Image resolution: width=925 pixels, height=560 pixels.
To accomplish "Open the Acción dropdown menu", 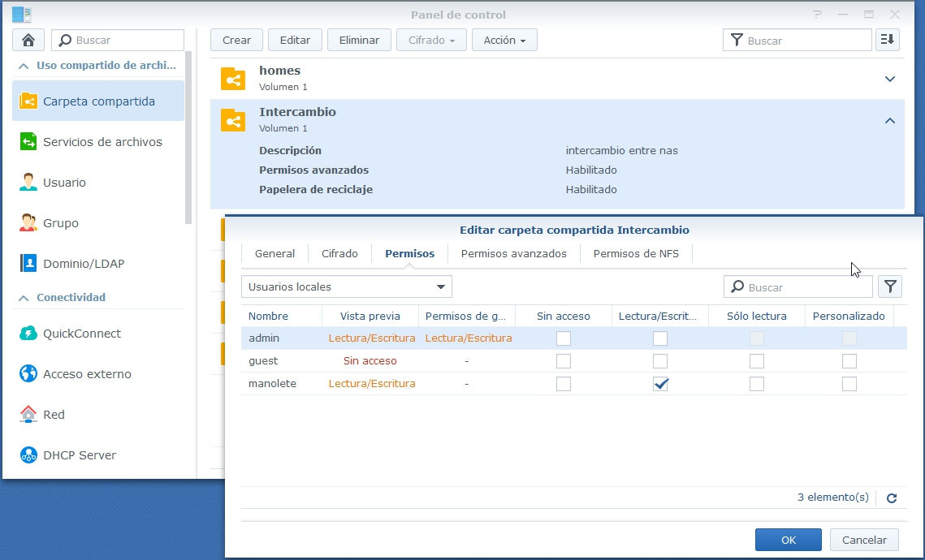I will pyautogui.click(x=504, y=40).
